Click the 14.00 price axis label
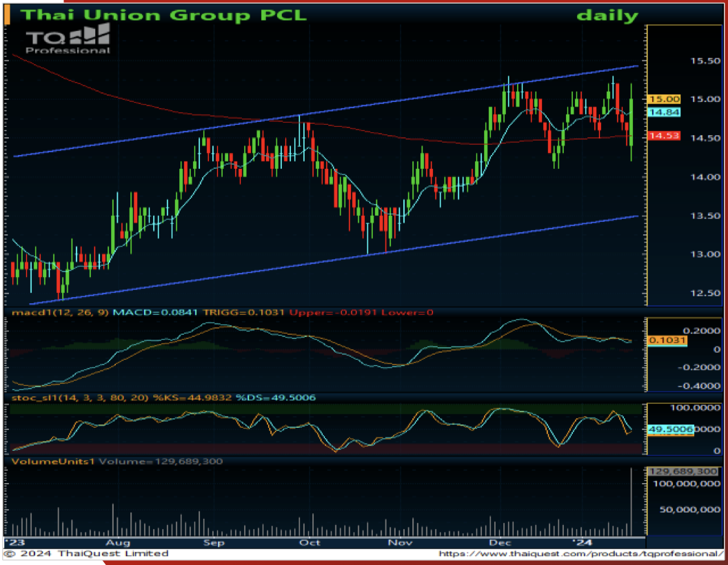The height and width of the screenshot is (565, 728). (705, 177)
